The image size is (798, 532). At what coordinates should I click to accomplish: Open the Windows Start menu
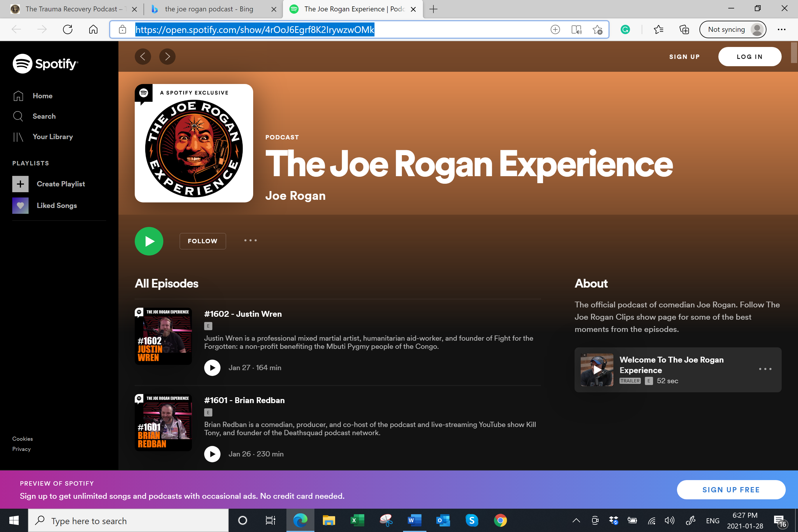14,520
